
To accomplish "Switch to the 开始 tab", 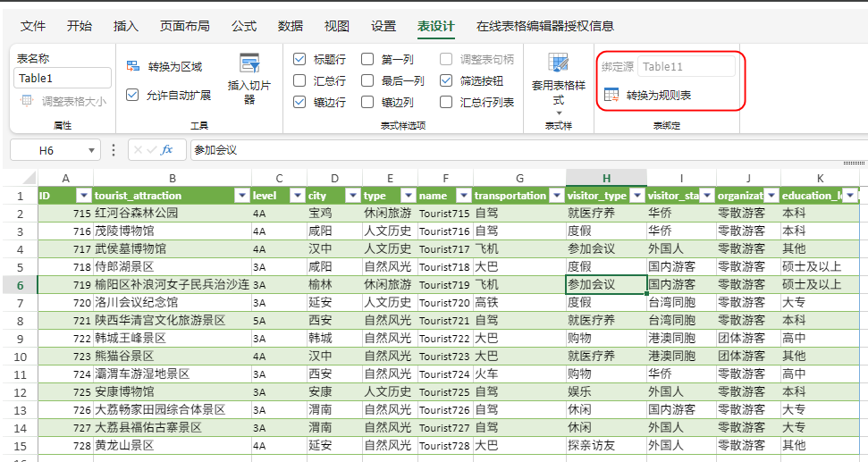I will pyautogui.click(x=80, y=26).
